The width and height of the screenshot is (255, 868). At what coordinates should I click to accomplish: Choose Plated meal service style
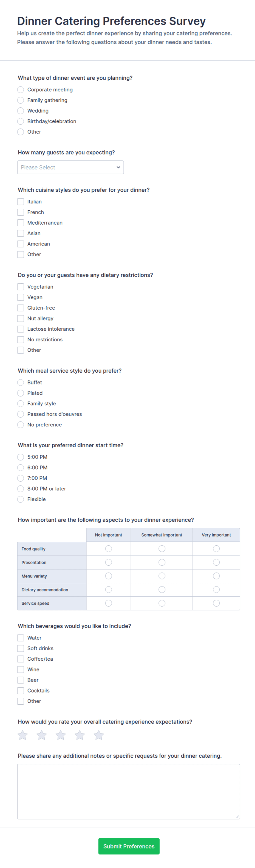(21, 393)
